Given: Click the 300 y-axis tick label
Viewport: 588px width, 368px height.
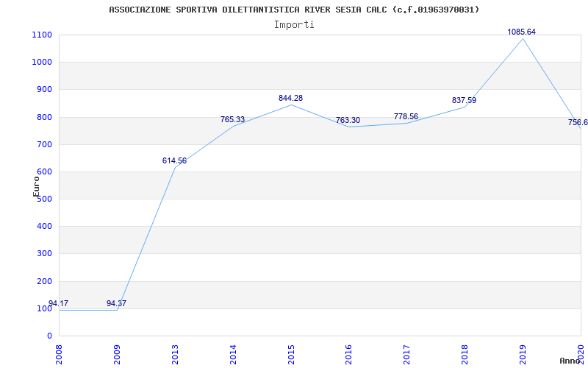Looking at the screenshot, I should click(44, 254).
